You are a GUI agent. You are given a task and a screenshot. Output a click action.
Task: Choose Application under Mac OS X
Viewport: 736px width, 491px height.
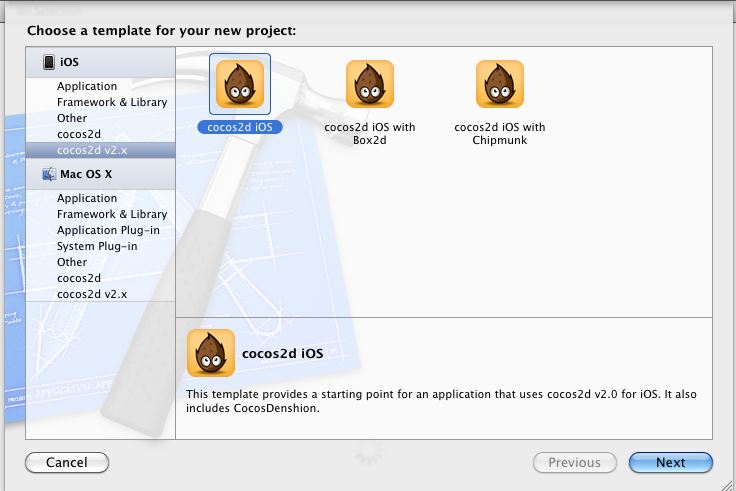pos(87,198)
